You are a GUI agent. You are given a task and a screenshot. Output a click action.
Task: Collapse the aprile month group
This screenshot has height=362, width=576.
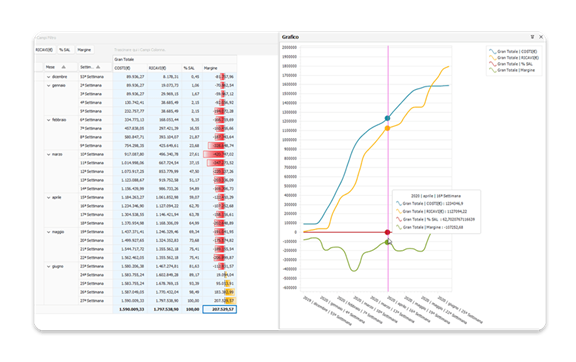[48, 197]
